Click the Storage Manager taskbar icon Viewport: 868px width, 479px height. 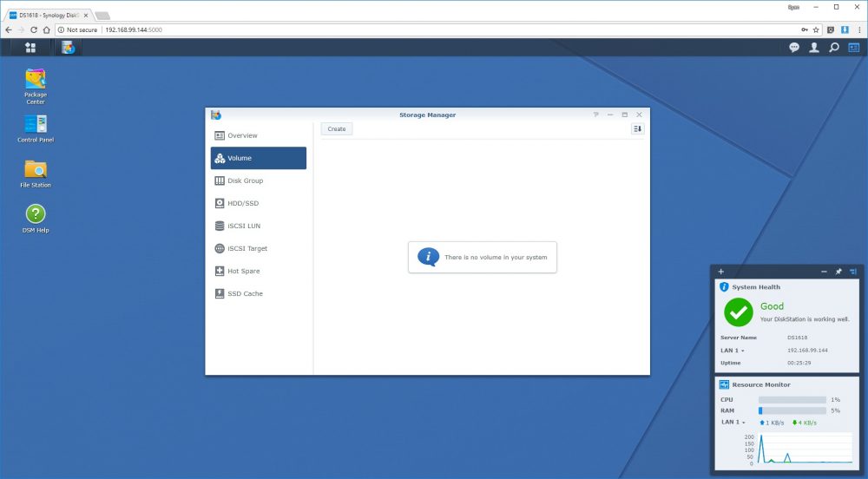pyautogui.click(x=68, y=48)
